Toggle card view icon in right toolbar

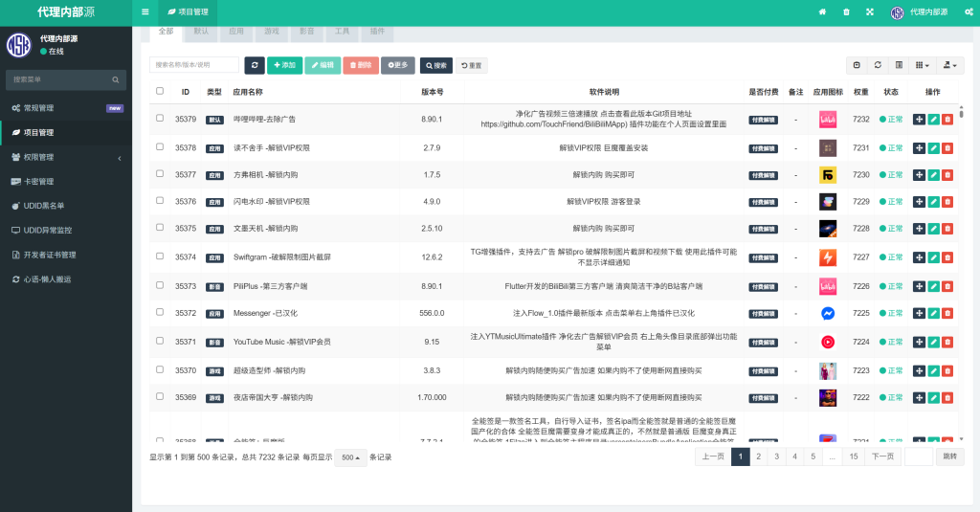[x=899, y=65]
